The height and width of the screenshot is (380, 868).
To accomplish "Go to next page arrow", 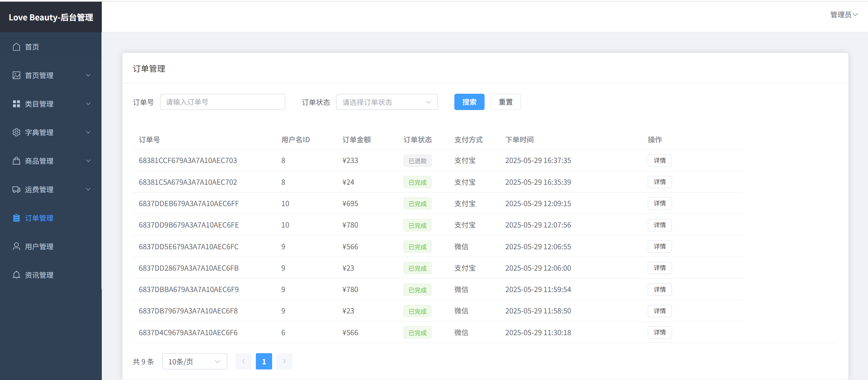I will click(284, 362).
